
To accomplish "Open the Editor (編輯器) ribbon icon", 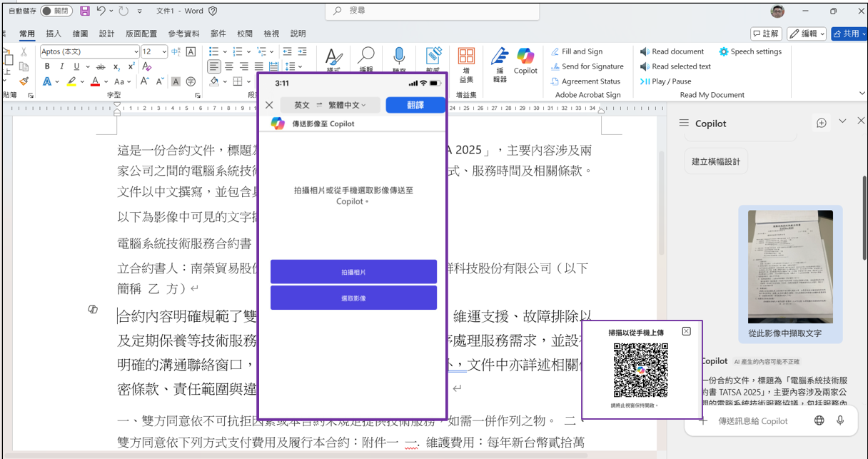I will pos(500,64).
